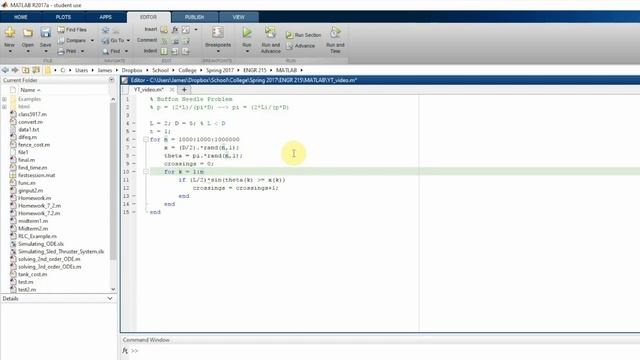Image resolution: width=640 pixels, height=360 pixels.
Task: Select Midterm2.m in the file list
Action: click(33, 229)
